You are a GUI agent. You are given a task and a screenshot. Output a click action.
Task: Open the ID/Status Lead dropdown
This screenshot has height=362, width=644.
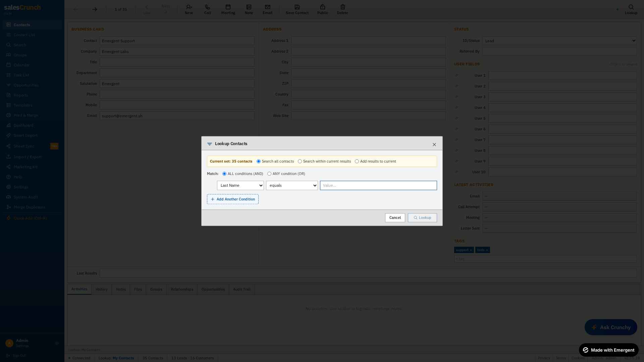[x=559, y=41]
